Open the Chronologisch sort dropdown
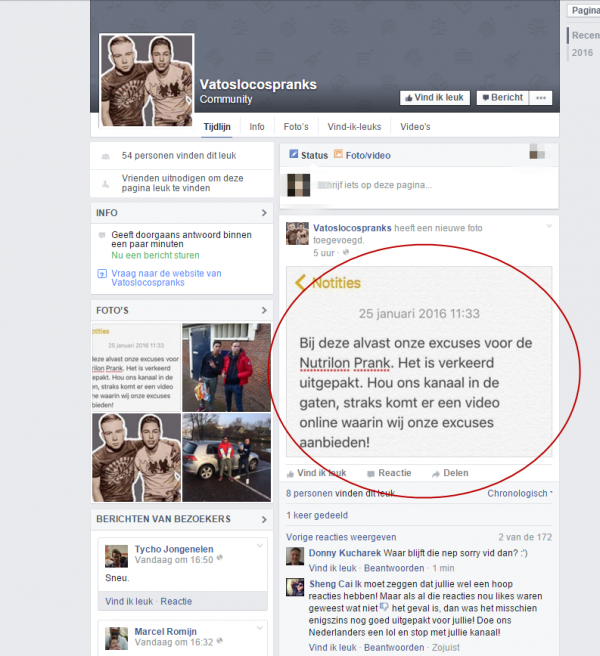The width and height of the screenshot is (600, 656). (520, 494)
